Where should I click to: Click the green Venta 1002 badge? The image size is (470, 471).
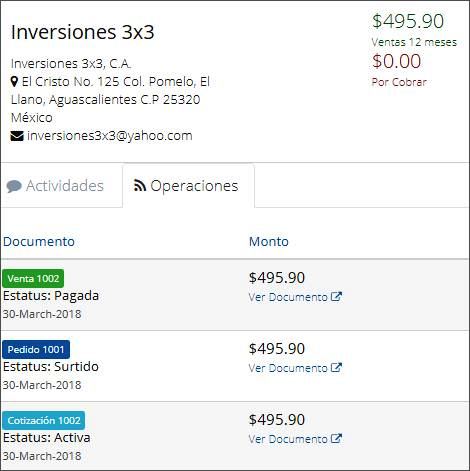click(33, 278)
